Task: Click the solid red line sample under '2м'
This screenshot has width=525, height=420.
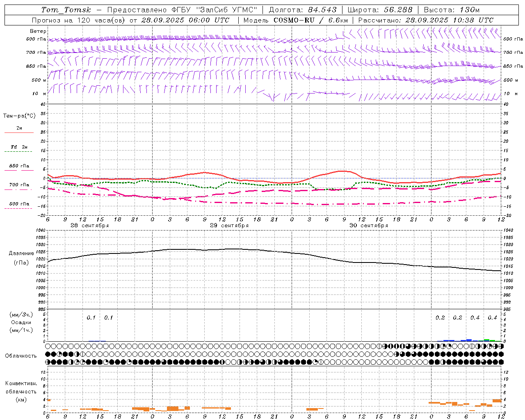Action: pyautogui.click(x=19, y=133)
